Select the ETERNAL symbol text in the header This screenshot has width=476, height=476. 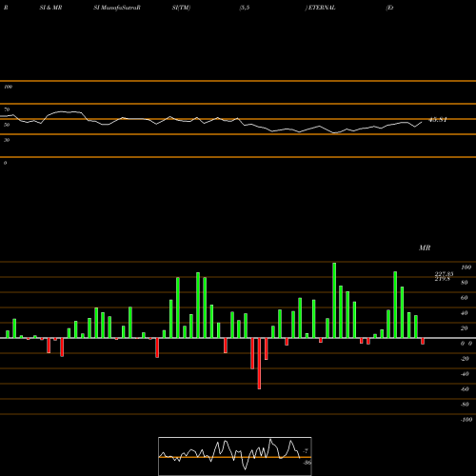[x=322, y=8]
